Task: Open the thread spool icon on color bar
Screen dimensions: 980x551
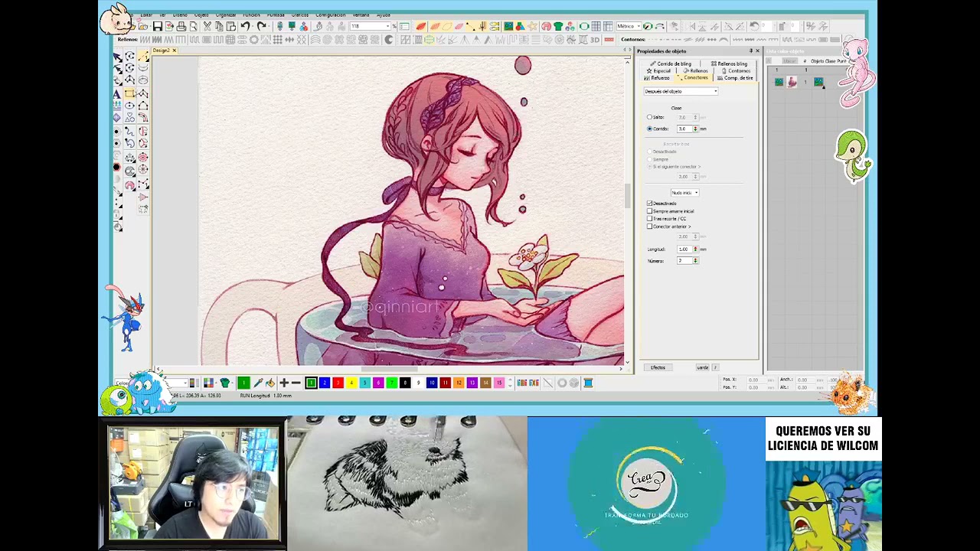Action: click(x=588, y=383)
